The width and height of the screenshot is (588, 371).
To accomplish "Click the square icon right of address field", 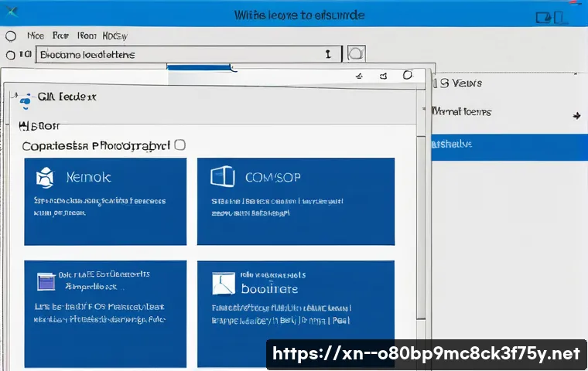I will pos(356,54).
